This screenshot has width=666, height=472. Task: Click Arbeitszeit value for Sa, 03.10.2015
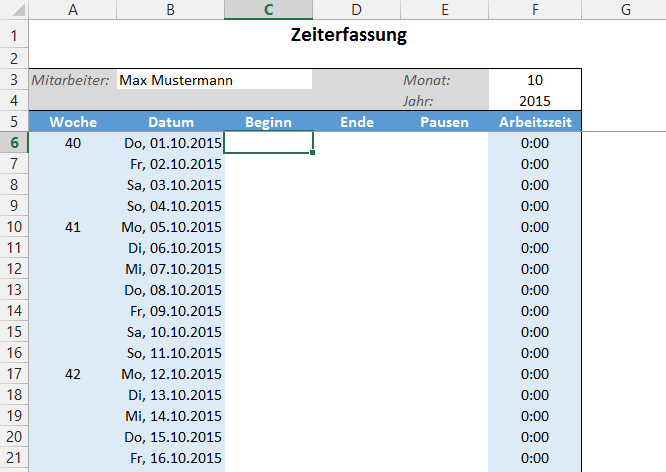coord(535,185)
